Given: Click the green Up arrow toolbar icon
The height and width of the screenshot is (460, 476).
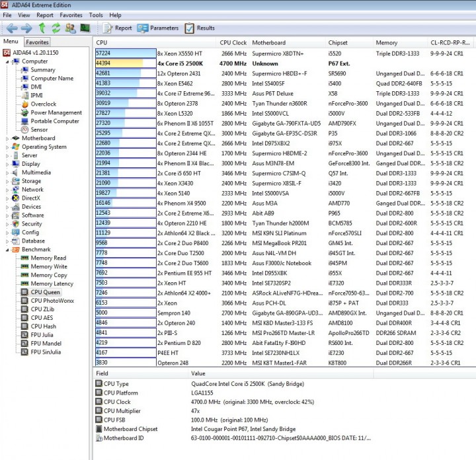Looking at the screenshot, I should (x=42, y=28).
